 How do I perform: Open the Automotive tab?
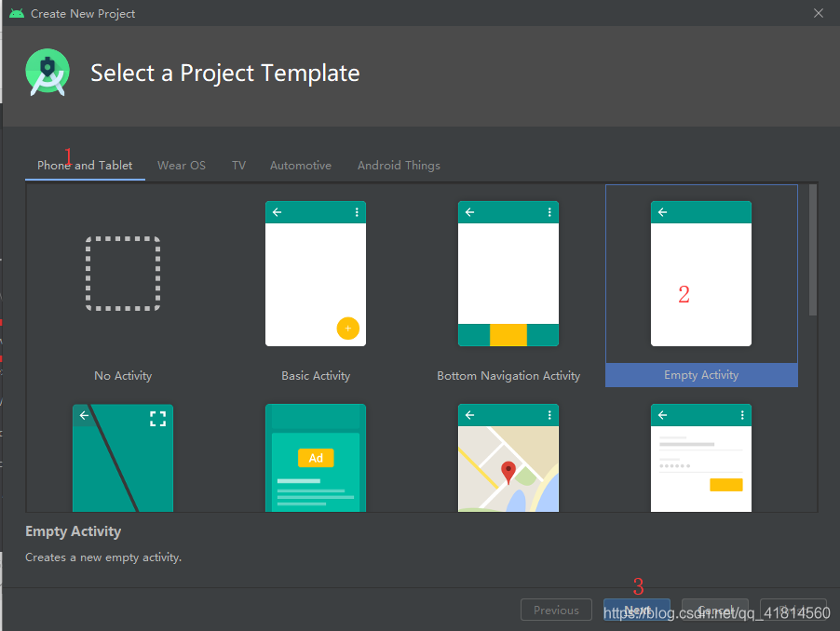300,165
